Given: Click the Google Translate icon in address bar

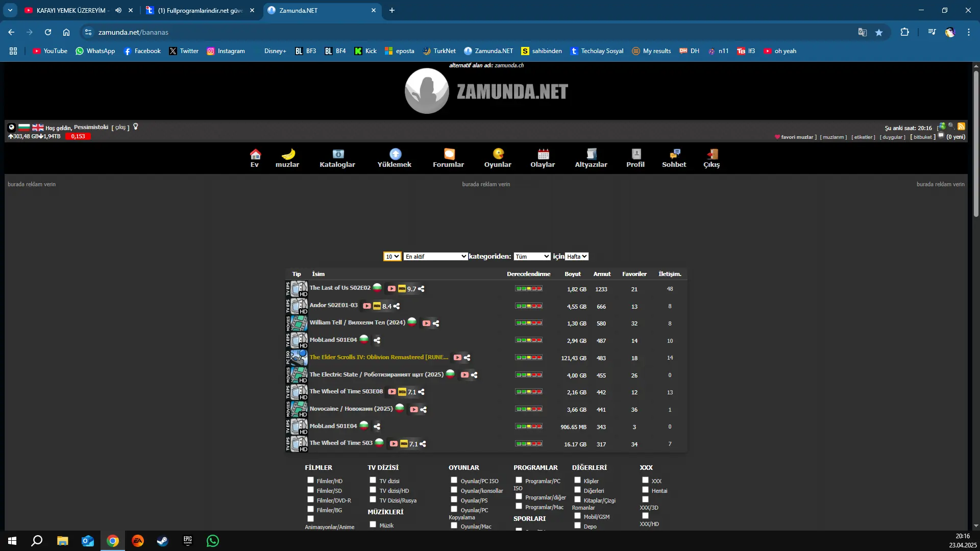Looking at the screenshot, I should pos(862,32).
